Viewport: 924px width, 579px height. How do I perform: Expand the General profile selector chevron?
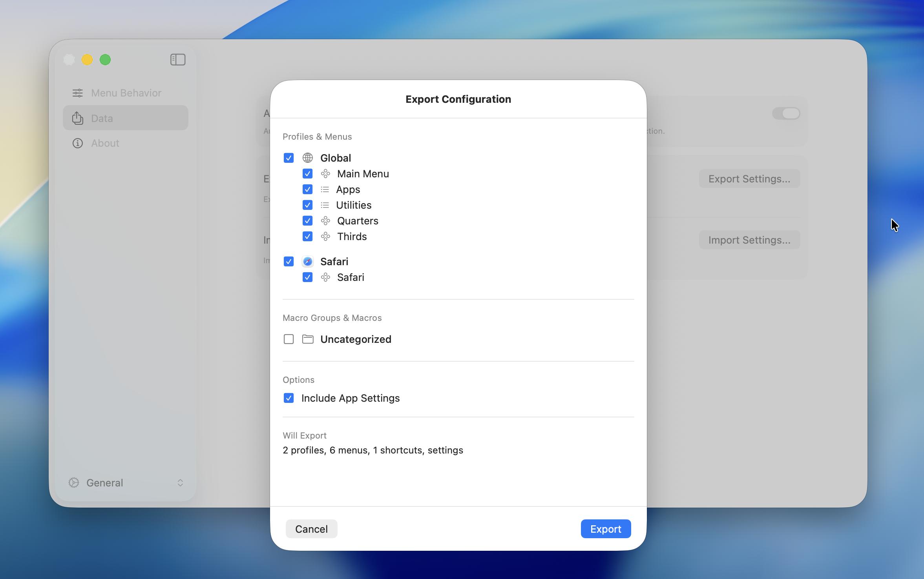pos(180,482)
